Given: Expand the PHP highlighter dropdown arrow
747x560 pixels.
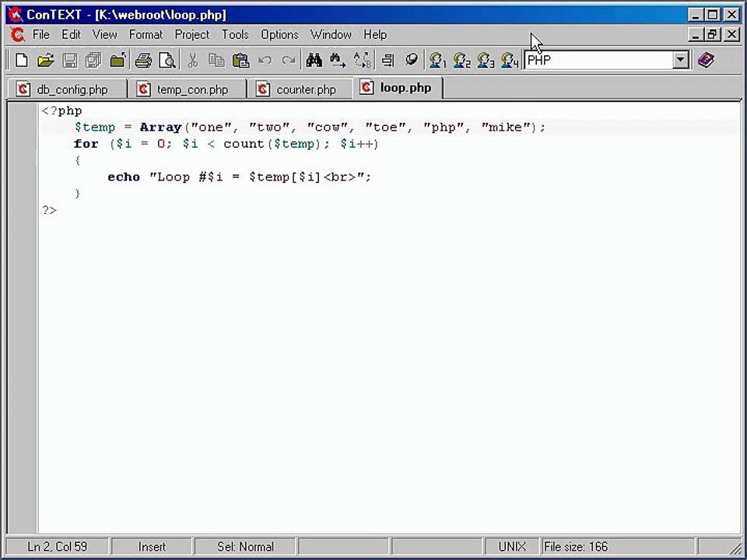Looking at the screenshot, I should click(x=681, y=61).
